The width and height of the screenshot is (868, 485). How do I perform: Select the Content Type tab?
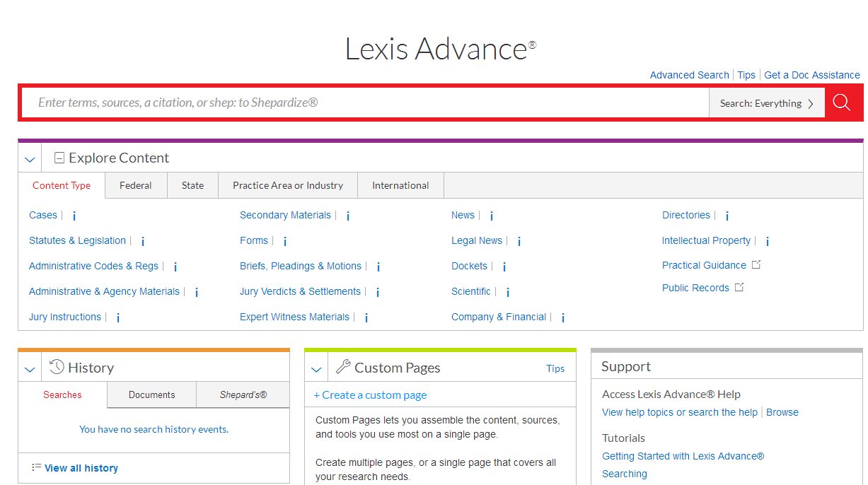(62, 185)
